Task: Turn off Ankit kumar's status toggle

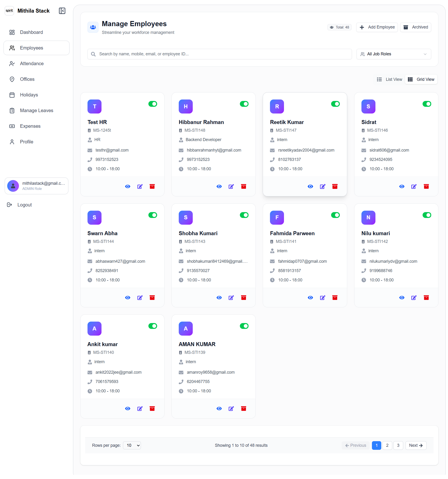Action: (x=153, y=326)
